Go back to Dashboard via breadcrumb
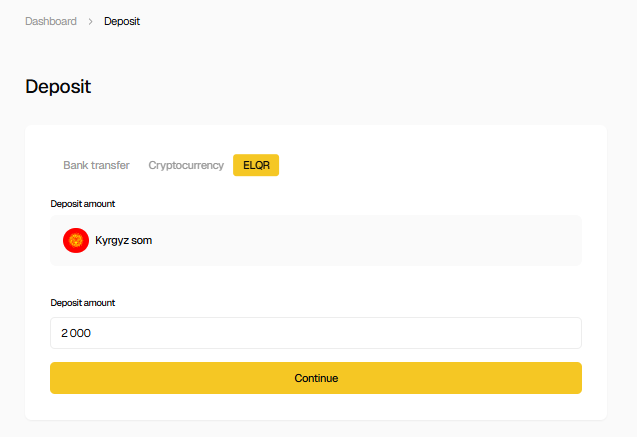This screenshot has width=637, height=437. 51,21
